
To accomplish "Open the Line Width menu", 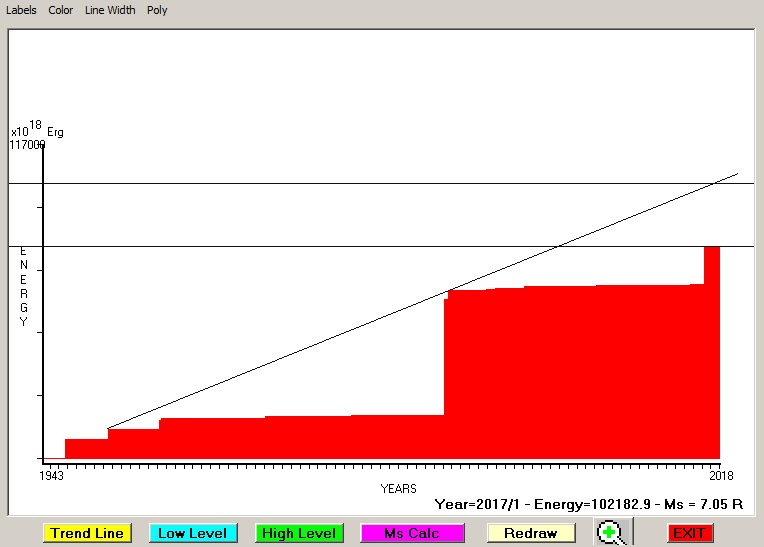I will click(110, 10).
